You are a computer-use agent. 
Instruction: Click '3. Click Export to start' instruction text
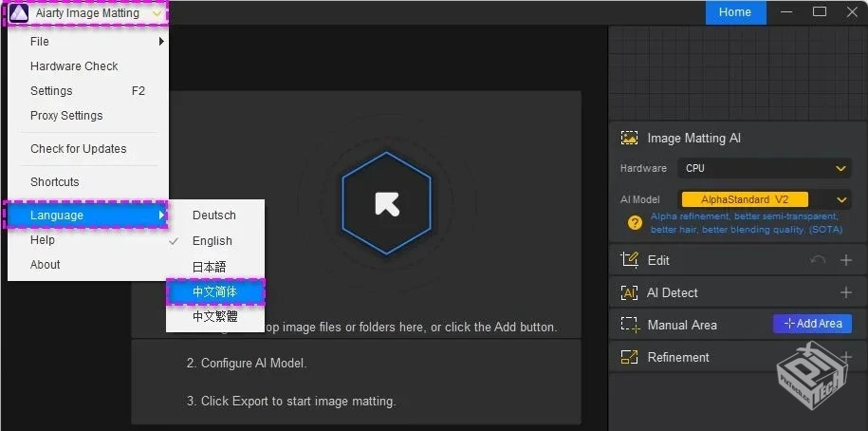coord(291,401)
